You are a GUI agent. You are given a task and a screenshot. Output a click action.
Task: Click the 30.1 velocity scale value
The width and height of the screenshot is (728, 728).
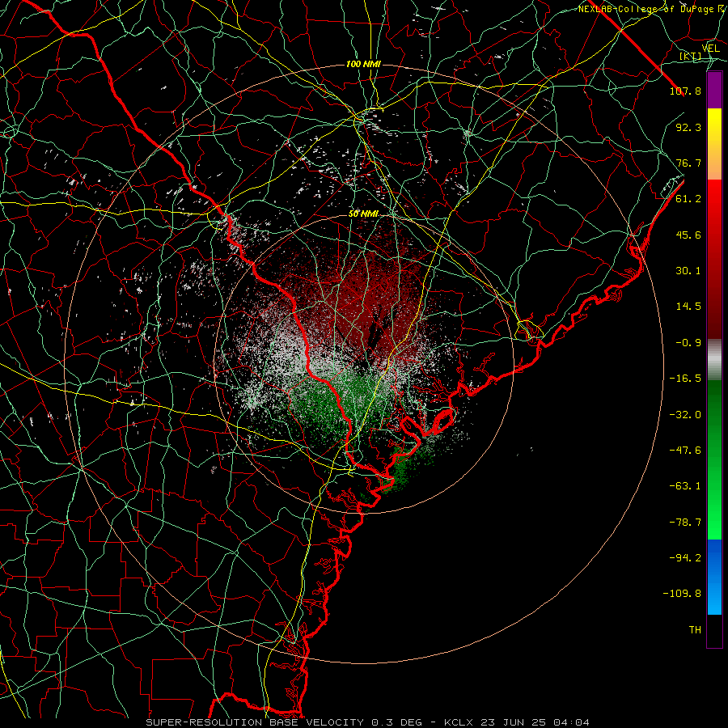click(x=688, y=271)
